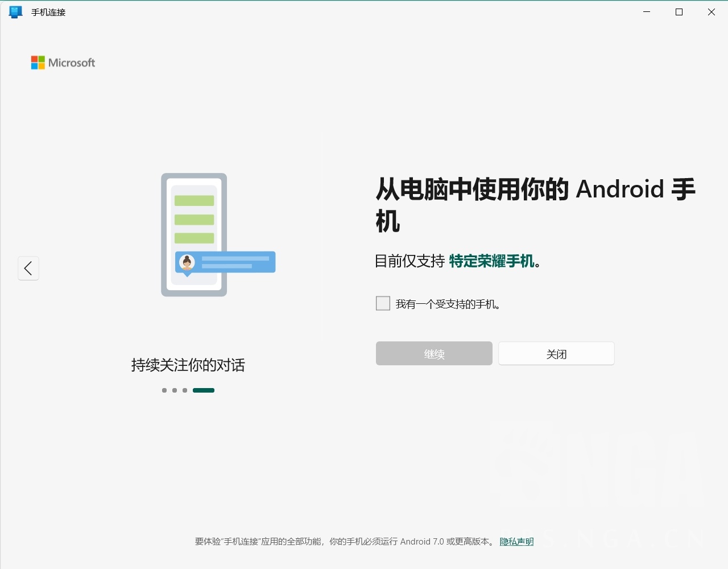Select the third carousel dot
The height and width of the screenshot is (569, 728).
[x=184, y=390]
